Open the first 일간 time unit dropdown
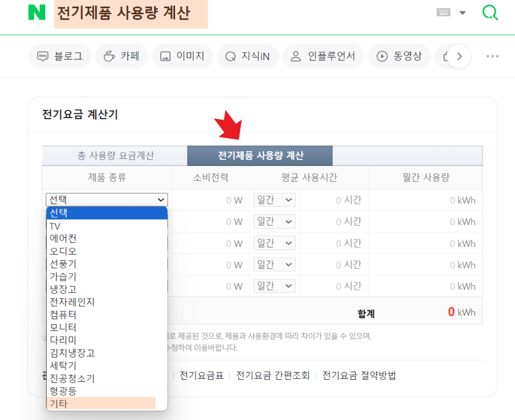The width and height of the screenshot is (515, 420). point(274,199)
